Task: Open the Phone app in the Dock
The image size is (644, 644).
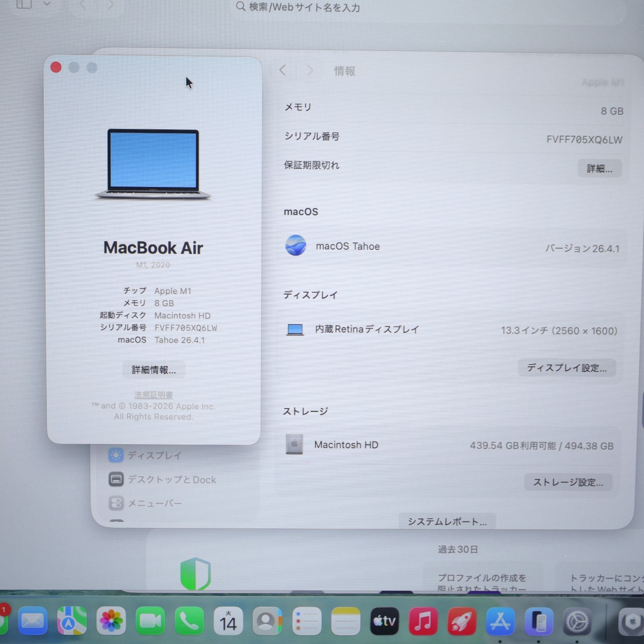Action: (x=189, y=621)
